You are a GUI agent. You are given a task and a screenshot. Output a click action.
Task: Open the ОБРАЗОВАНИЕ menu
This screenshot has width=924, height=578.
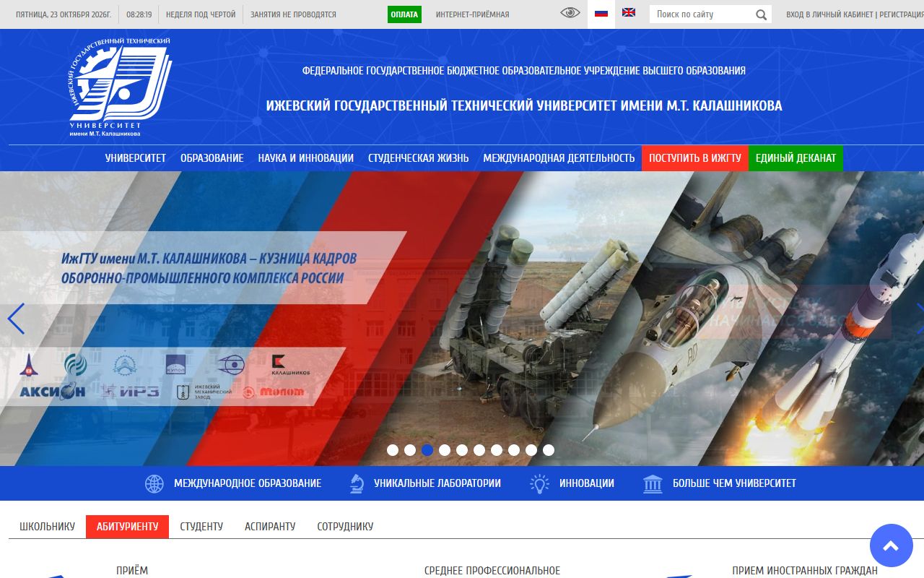coord(212,158)
